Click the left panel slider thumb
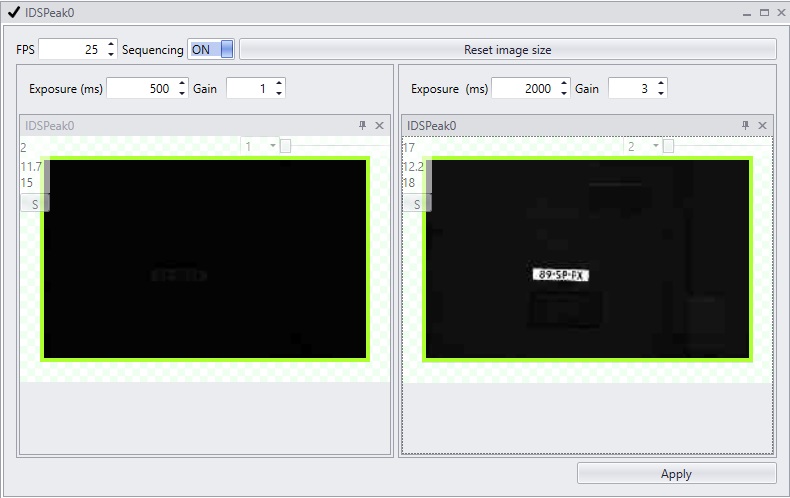790x498 pixels. click(285, 146)
